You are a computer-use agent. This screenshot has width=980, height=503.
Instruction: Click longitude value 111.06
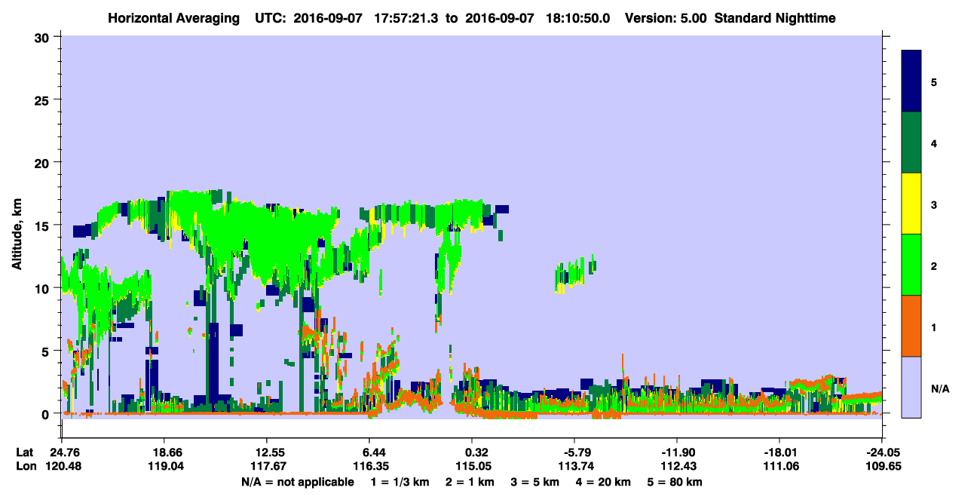pyautogui.click(x=779, y=467)
